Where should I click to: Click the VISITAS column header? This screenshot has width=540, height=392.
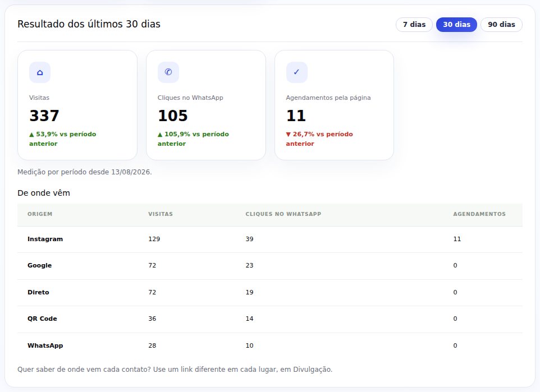[161, 214]
